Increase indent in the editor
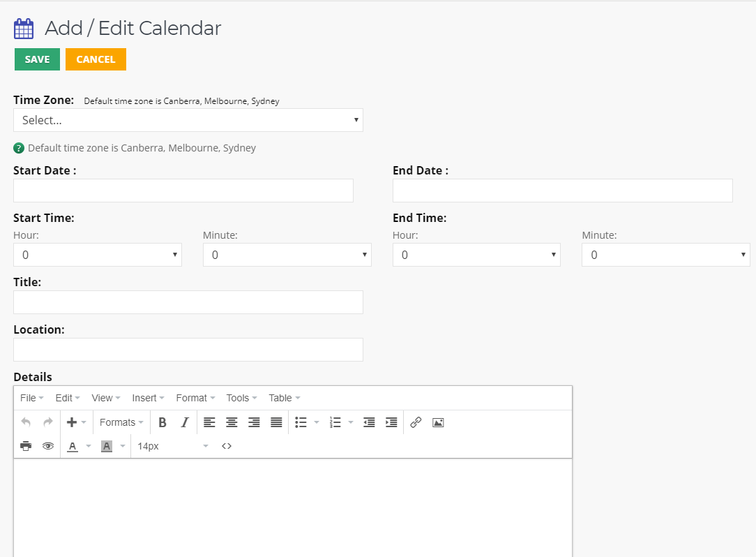 (391, 422)
